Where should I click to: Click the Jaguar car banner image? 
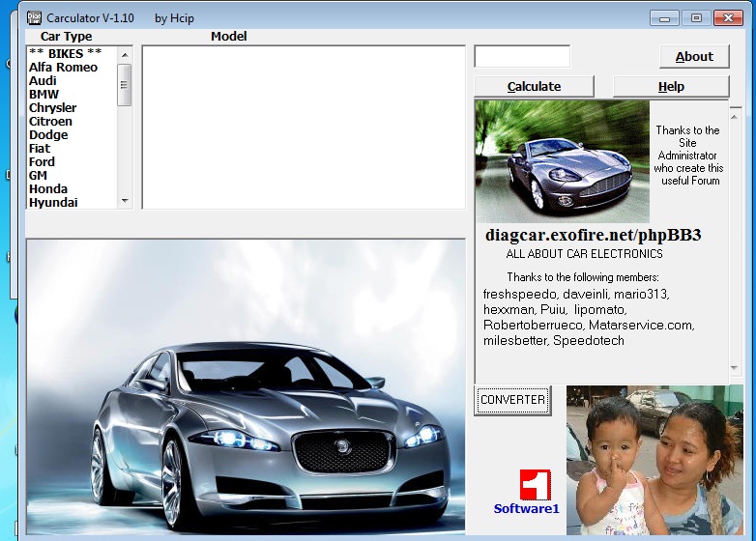point(246,387)
